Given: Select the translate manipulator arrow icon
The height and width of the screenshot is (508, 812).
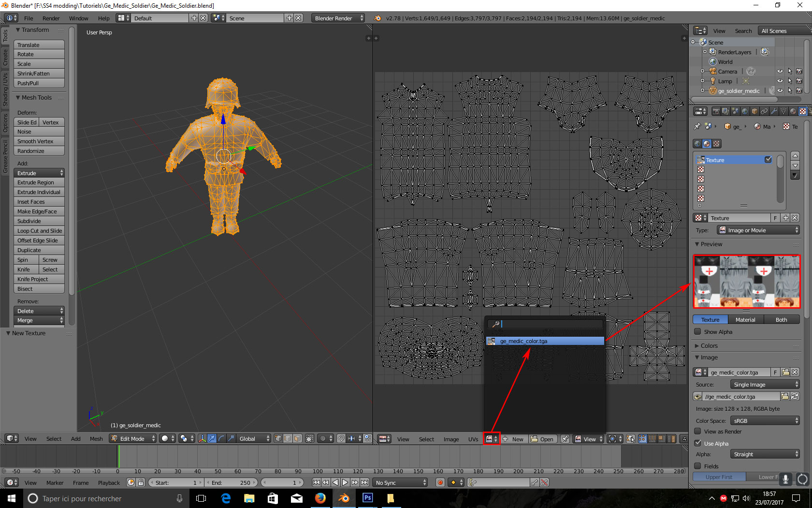Looking at the screenshot, I should pos(212,438).
